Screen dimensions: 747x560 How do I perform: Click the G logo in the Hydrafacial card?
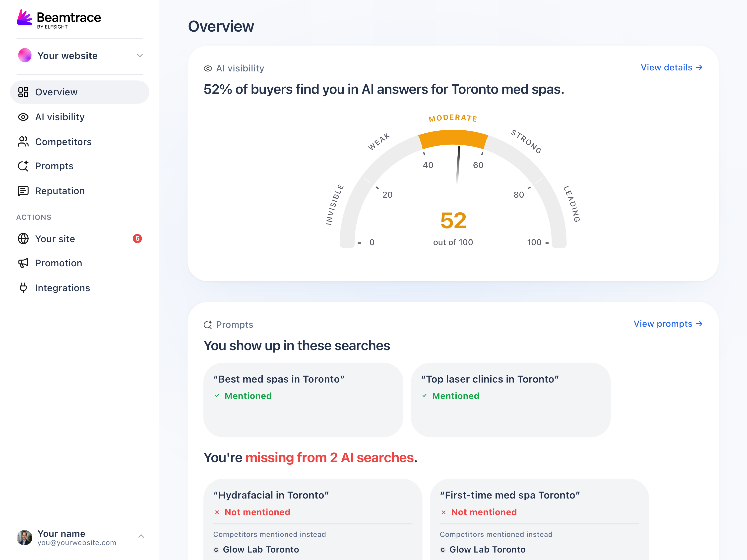click(216, 550)
